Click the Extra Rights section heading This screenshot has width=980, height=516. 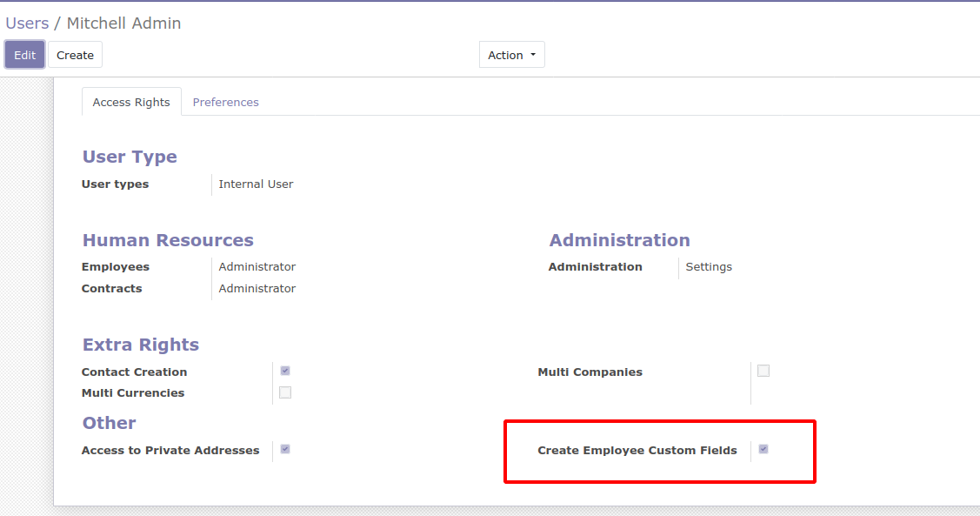[x=141, y=345]
